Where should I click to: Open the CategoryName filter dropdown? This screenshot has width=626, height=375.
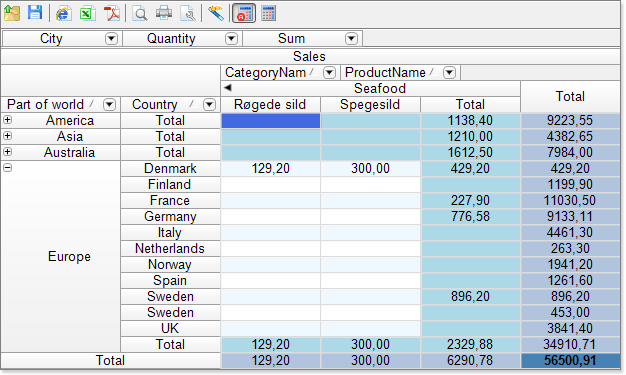(x=329, y=73)
